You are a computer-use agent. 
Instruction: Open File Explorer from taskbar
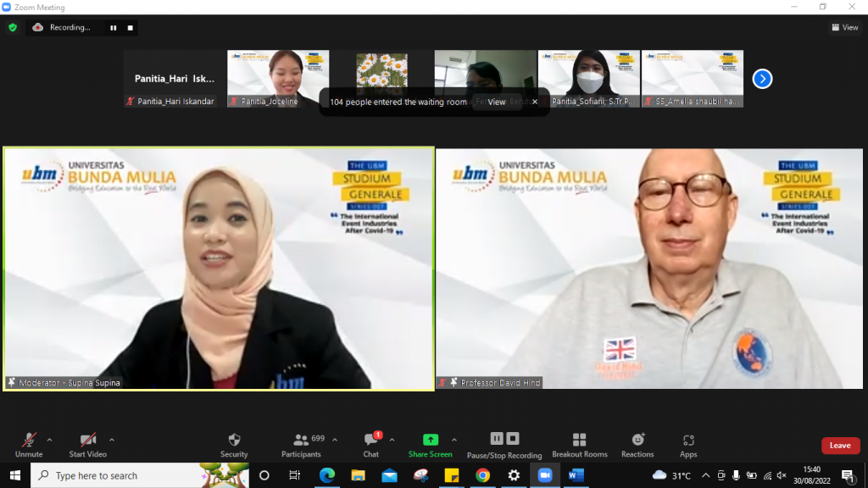click(x=359, y=475)
